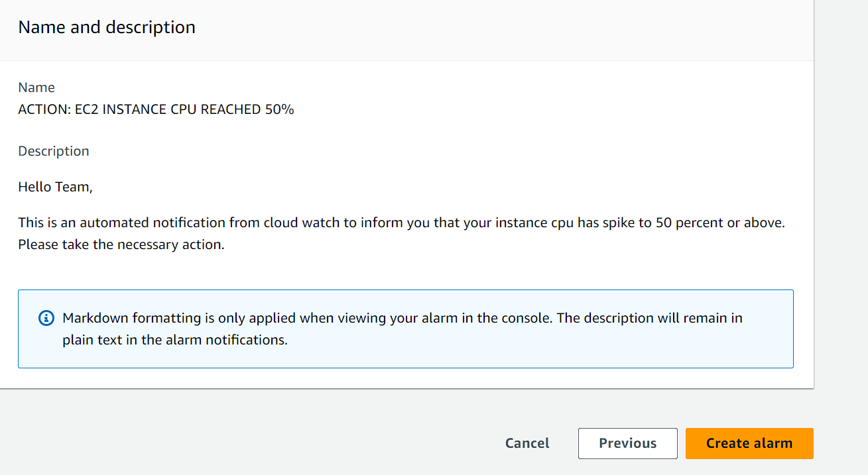The width and height of the screenshot is (868, 475).
Task: Click the 'Name and description' heading
Action: [107, 27]
